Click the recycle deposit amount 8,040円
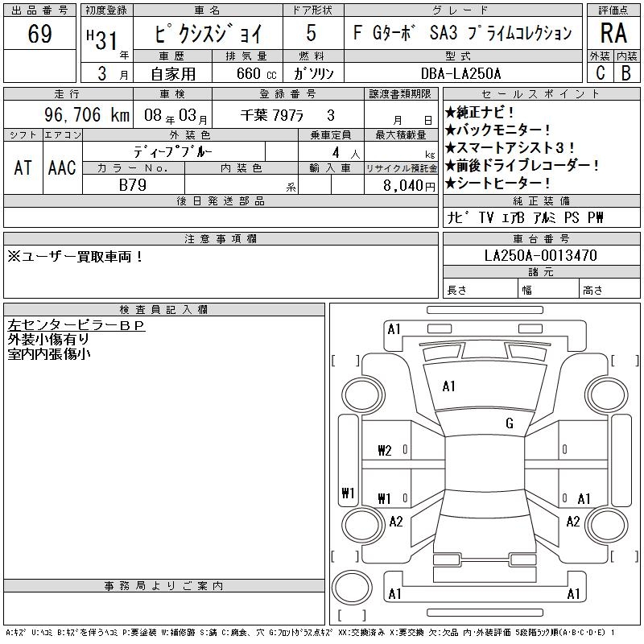The image size is (644, 644). [x=409, y=186]
